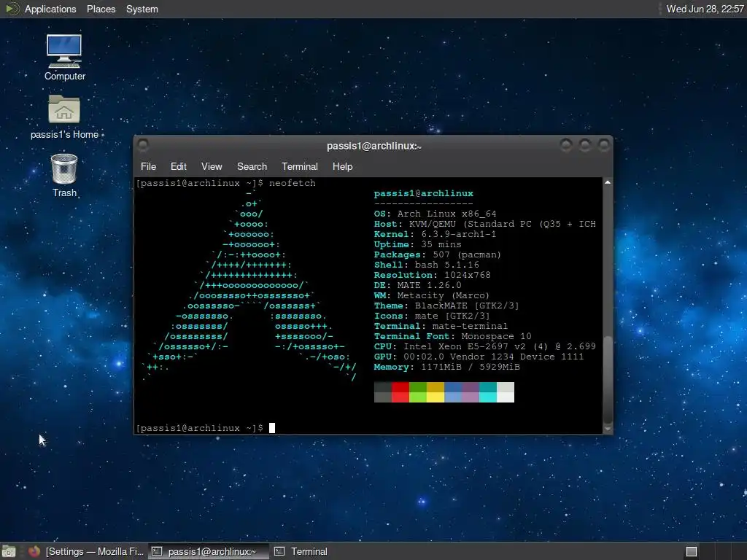This screenshot has height=560, width=747.
Task: Click the terminal icon of Terminal taskbar entry
Action: [279, 551]
